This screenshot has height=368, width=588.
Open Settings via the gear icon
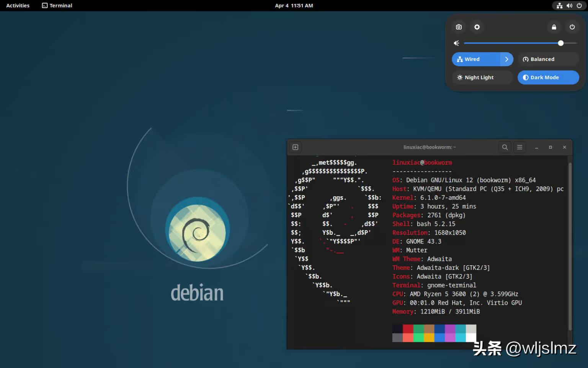[x=477, y=27]
